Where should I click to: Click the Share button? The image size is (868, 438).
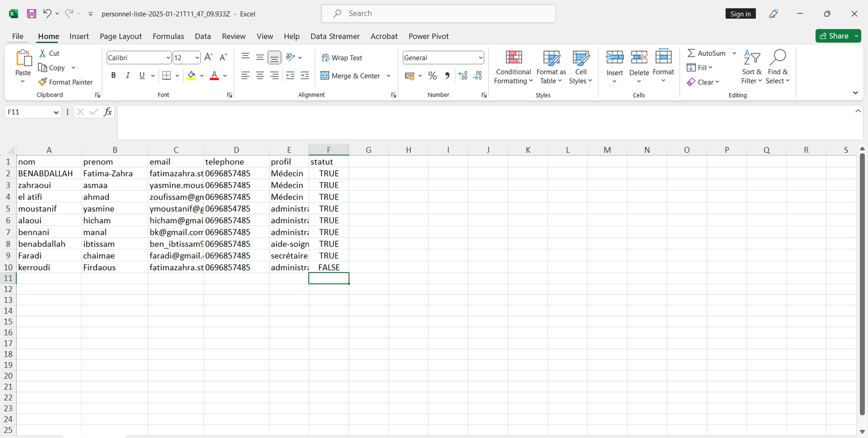[x=834, y=36]
